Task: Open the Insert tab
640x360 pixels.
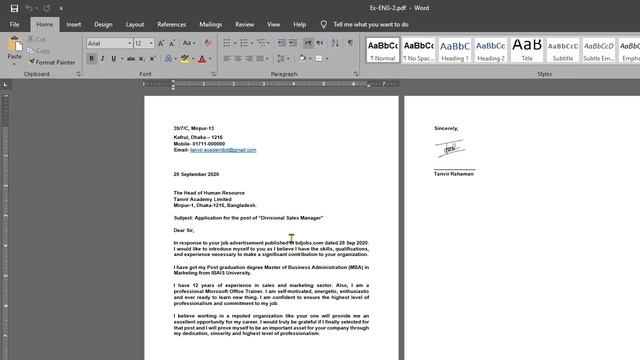Action: click(x=73, y=24)
